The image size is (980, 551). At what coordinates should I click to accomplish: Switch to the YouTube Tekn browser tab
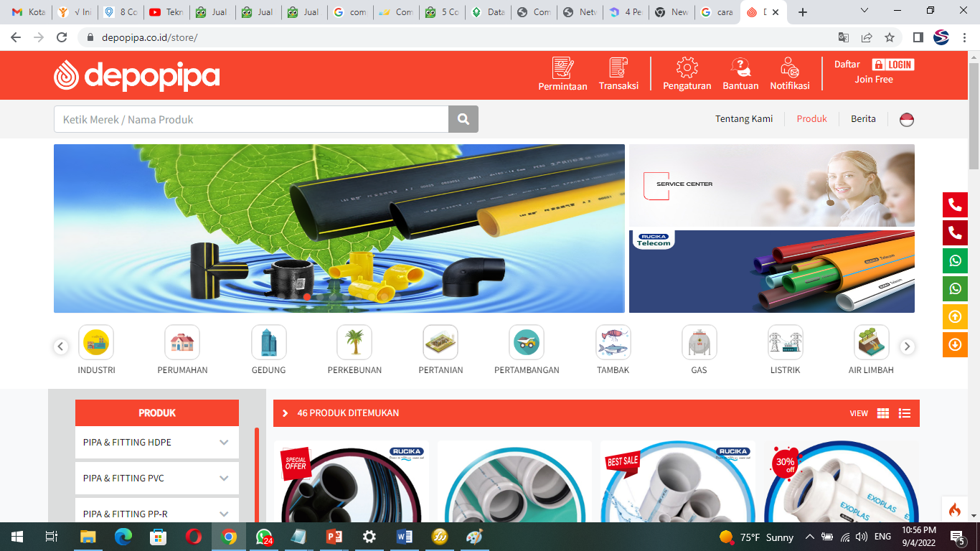point(166,12)
